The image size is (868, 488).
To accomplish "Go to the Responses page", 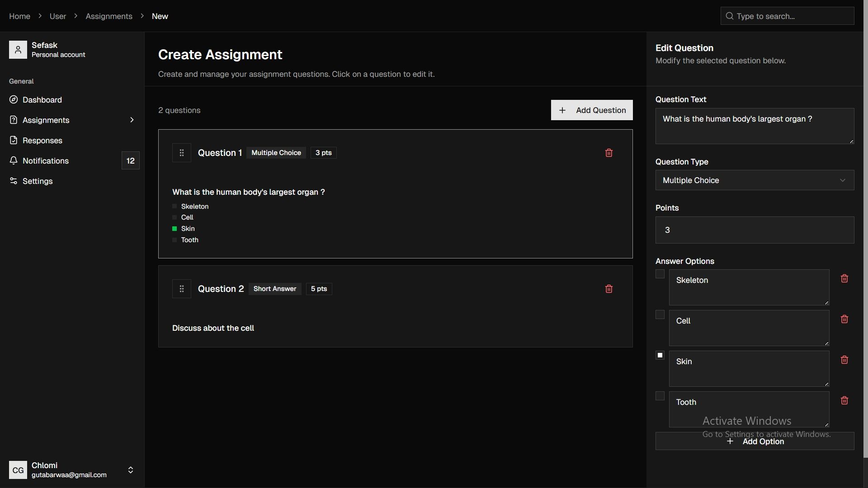I will [42, 141].
